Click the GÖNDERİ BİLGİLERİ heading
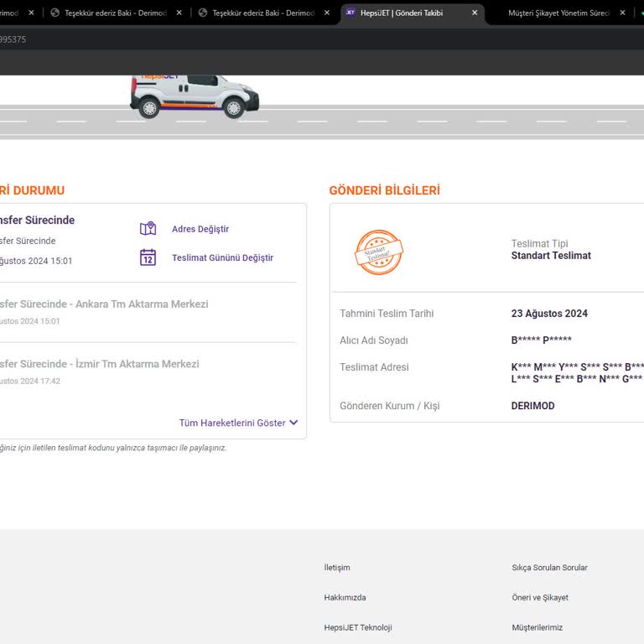 [x=384, y=190]
